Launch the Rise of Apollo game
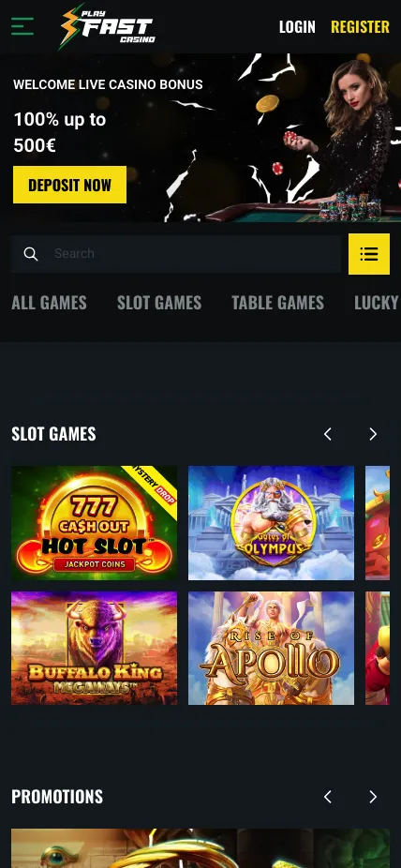Screen dimensions: 401x868 271,649
